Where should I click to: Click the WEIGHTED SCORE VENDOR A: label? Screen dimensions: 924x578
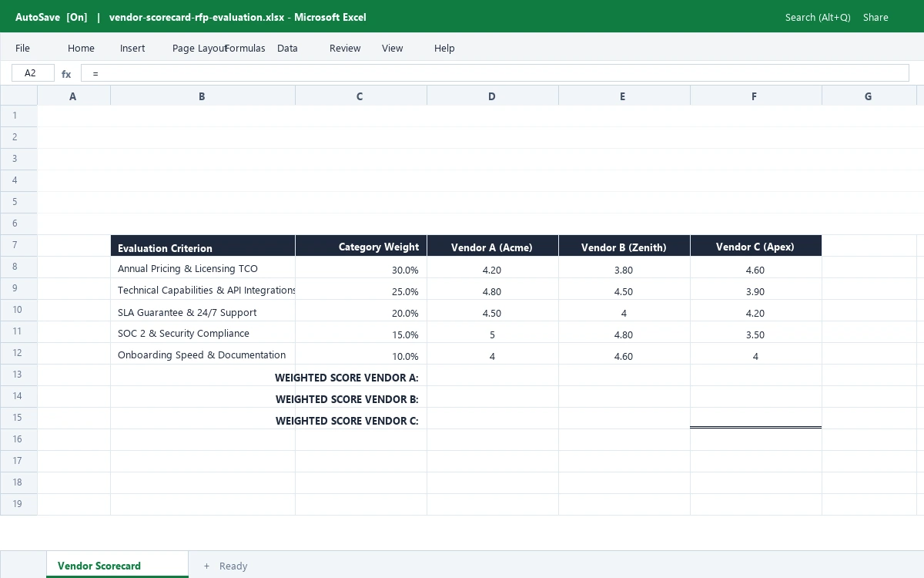346,378
